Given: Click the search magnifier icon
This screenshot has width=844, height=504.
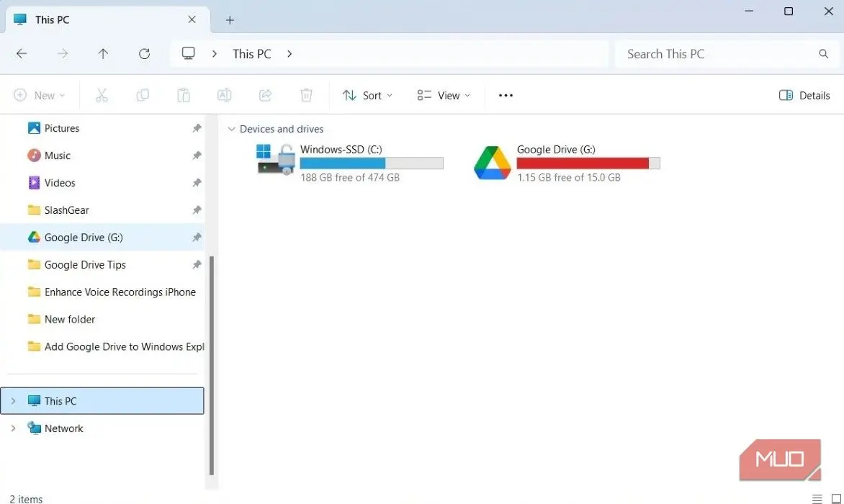Looking at the screenshot, I should point(824,54).
